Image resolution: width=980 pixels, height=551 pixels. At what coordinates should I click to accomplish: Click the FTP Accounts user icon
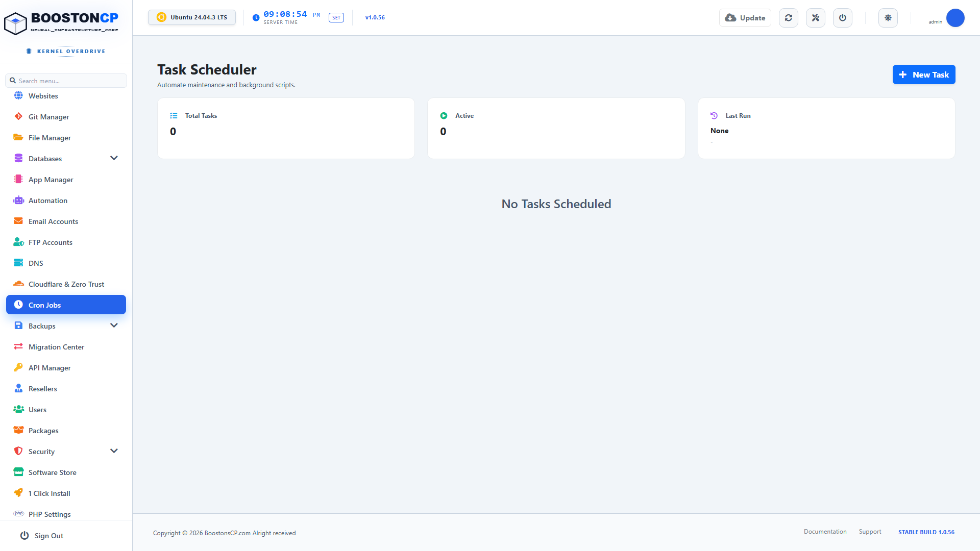pyautogui.click(x=18, y=242)
